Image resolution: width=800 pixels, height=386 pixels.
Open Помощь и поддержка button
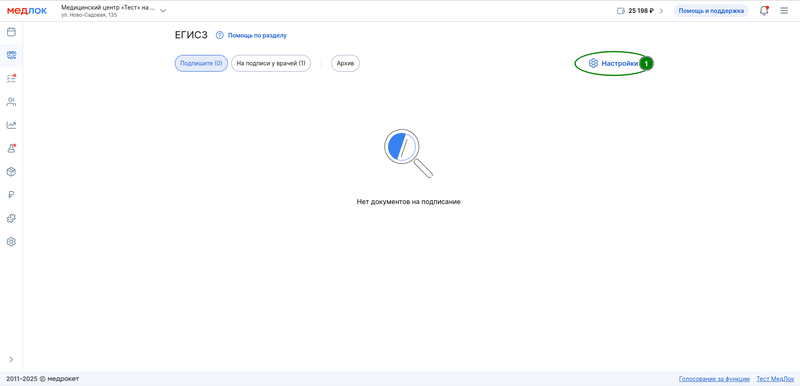pos(711,11)
